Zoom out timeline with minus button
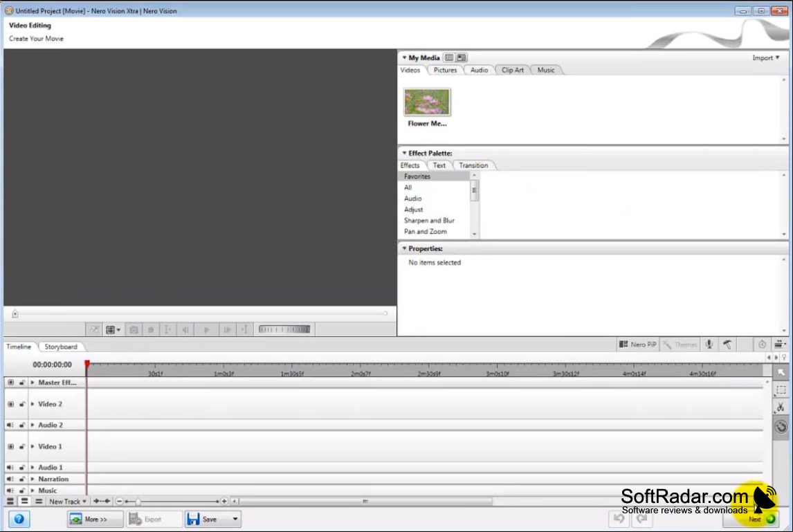 pyautogui.click(x=119, y=501)
